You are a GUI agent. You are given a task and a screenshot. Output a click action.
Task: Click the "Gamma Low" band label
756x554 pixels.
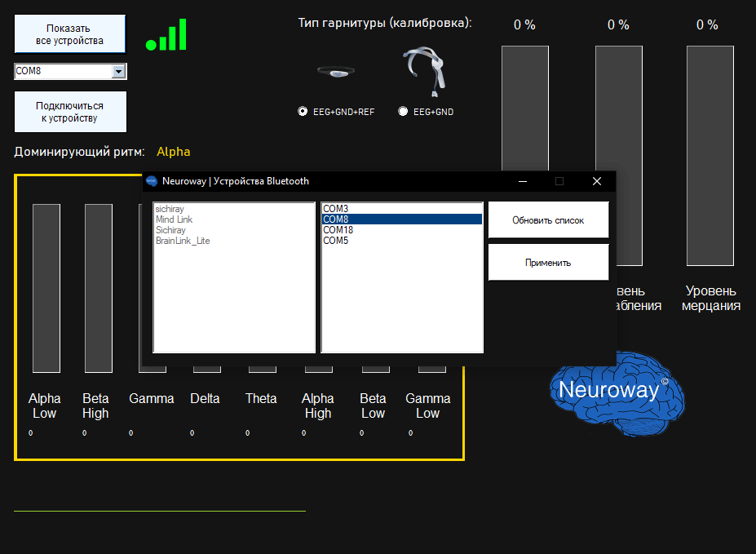[x=428, y=406]
